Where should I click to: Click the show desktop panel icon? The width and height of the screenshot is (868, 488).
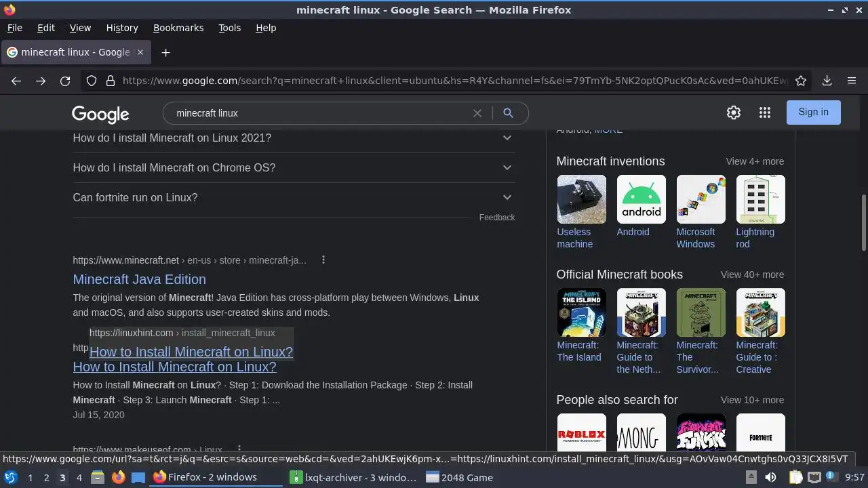(x=138, y=477)
